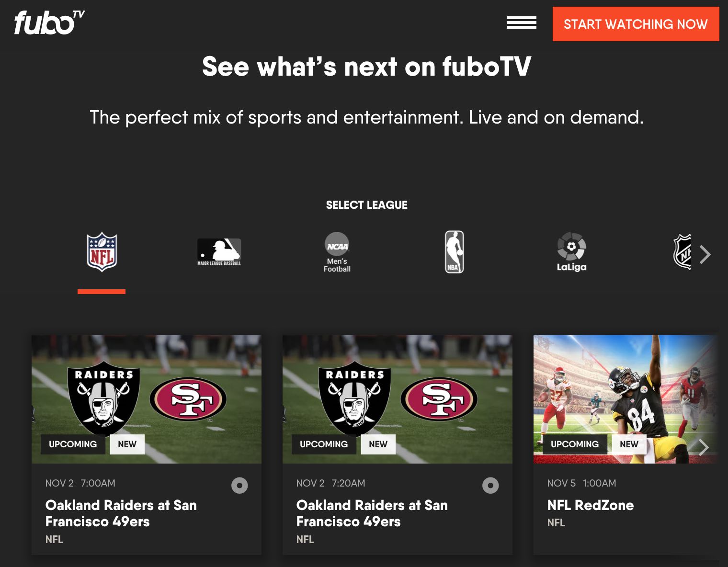Toggle record on 7:00AM Raiders game
The image size is (728, 567).
click(239, 486)
